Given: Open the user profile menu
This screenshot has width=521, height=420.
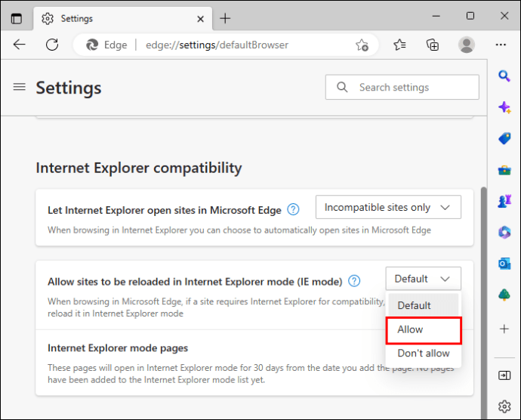Looking at the screenshot, I should pyautogui.click(x=467, y=45).
